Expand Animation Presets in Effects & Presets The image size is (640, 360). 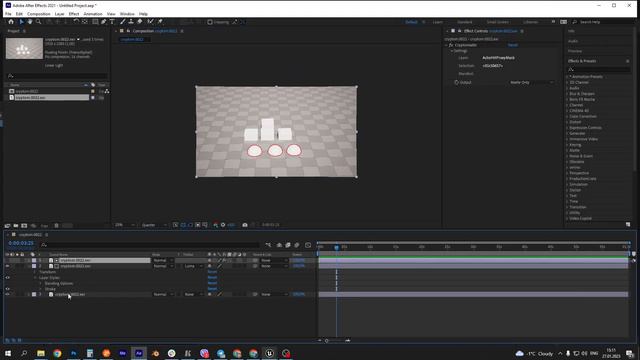567,77
